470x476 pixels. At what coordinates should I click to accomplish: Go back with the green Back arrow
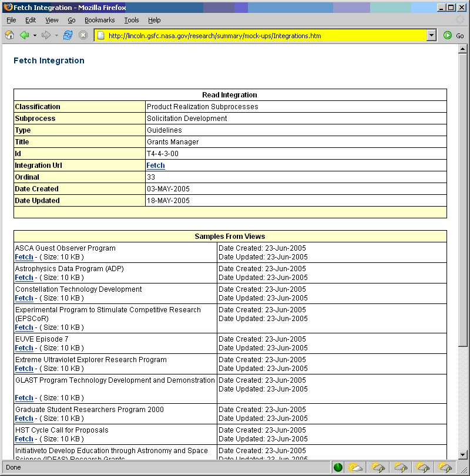pos(25,35)
